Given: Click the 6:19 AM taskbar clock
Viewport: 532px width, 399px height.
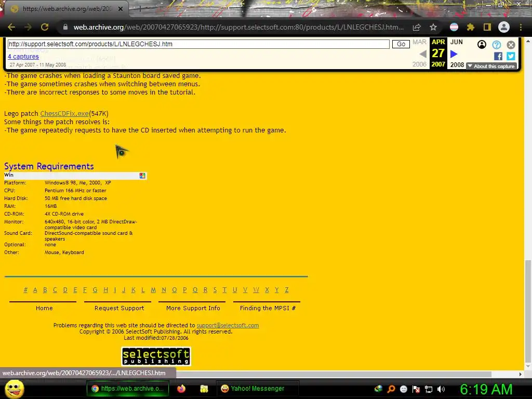Looking at the screenshot, I should pyautogui.click(x=486, y=389).
